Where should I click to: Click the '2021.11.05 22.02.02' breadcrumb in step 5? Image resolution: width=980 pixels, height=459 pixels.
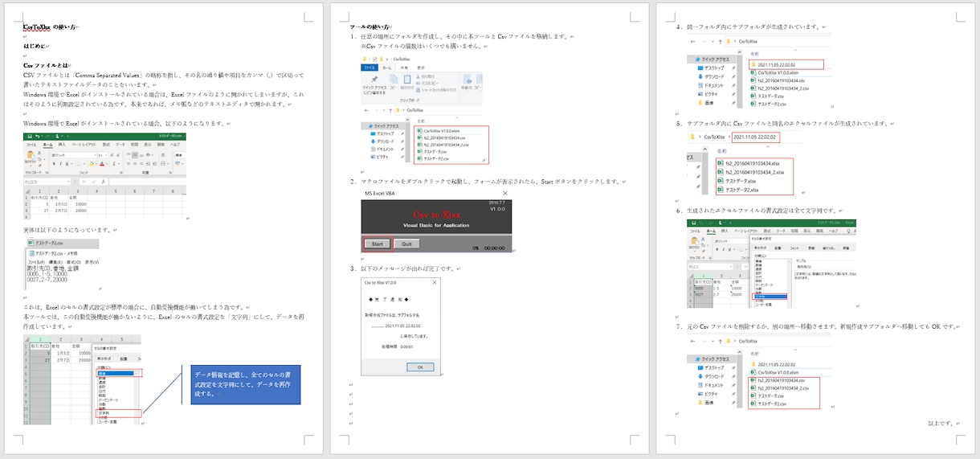click(754, 137)
